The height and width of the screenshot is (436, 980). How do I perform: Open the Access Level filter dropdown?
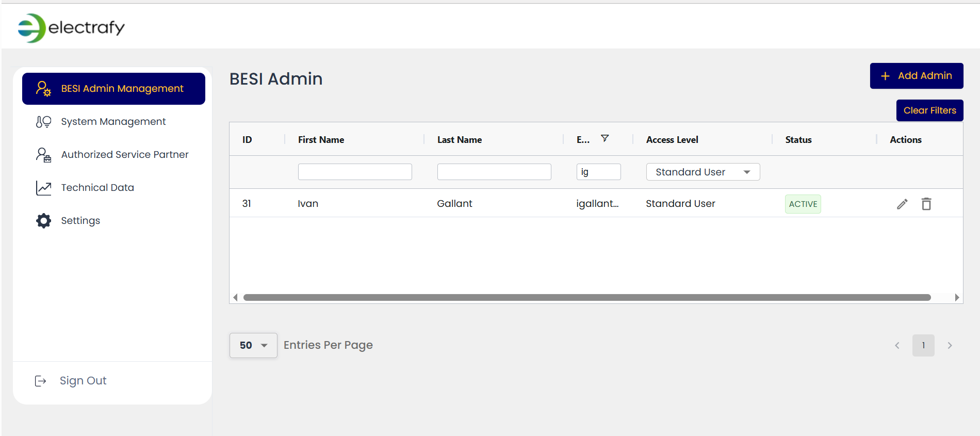pos(703,172)
